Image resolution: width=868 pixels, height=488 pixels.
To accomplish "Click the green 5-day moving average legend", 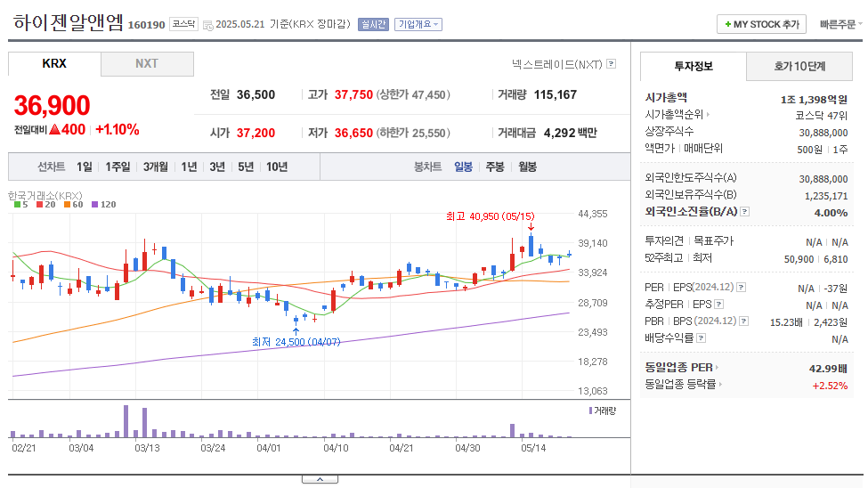I will [x=21, y=205].
